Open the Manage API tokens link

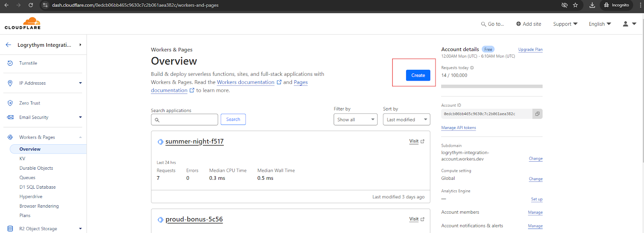point(458,128)
